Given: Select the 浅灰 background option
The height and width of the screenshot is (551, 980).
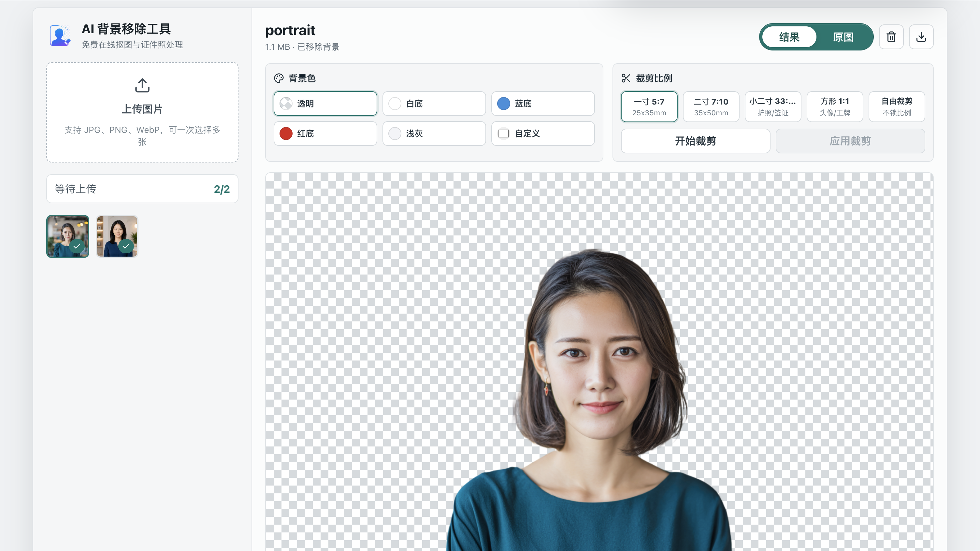Looking at the screenshot, I should (434, 134).
